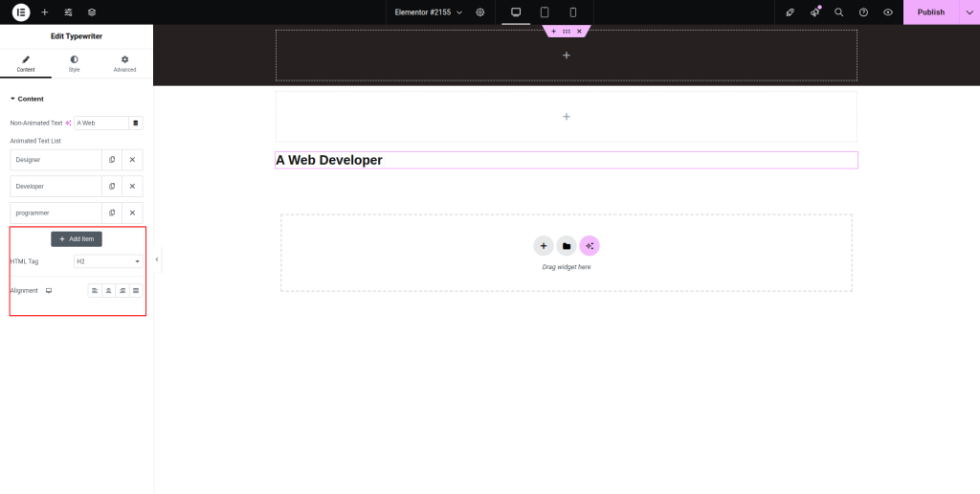Remove the Designer item

click(132, 160)
